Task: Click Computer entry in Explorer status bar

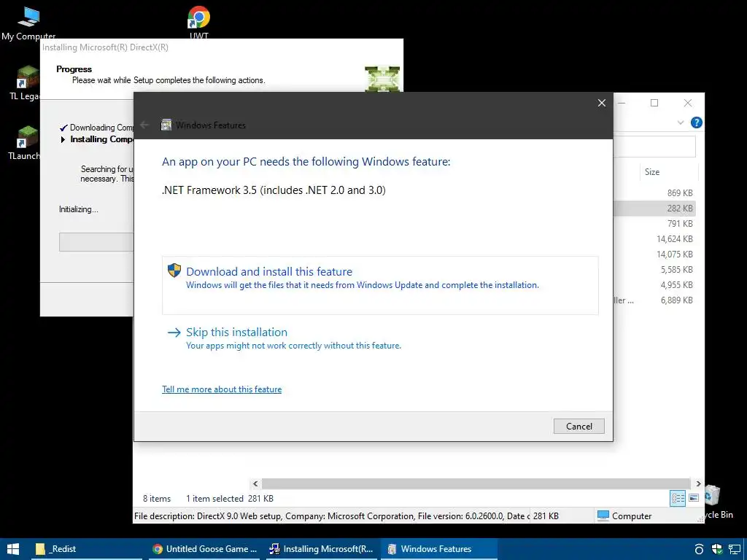Action: [624, 516]
